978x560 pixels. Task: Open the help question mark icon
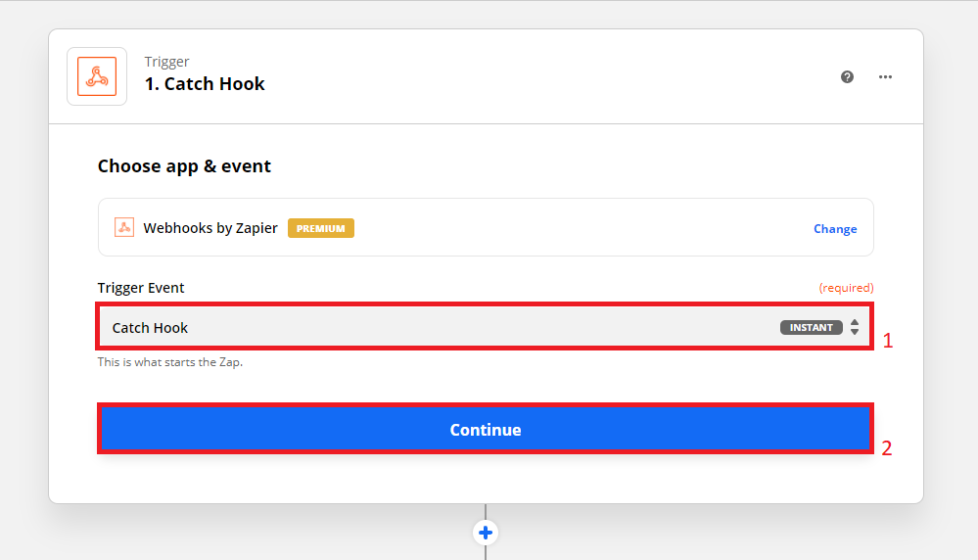click(x=848, y=77)
